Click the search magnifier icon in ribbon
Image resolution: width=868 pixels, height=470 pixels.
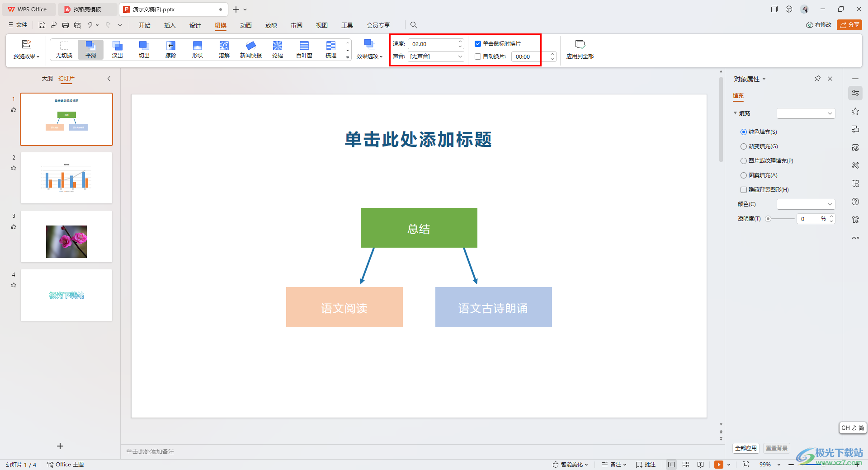pyautogui.click(x=413, y=25)
